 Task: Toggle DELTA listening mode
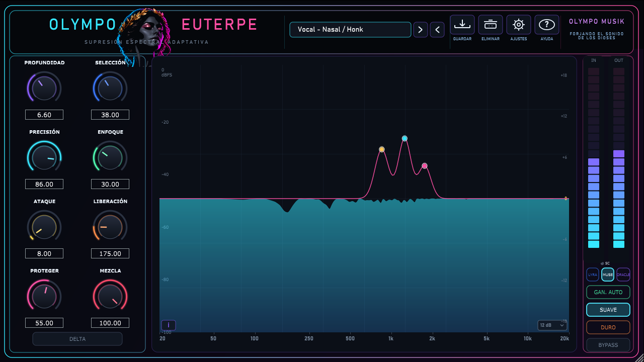pyautogui.click(x=77, y=339)
